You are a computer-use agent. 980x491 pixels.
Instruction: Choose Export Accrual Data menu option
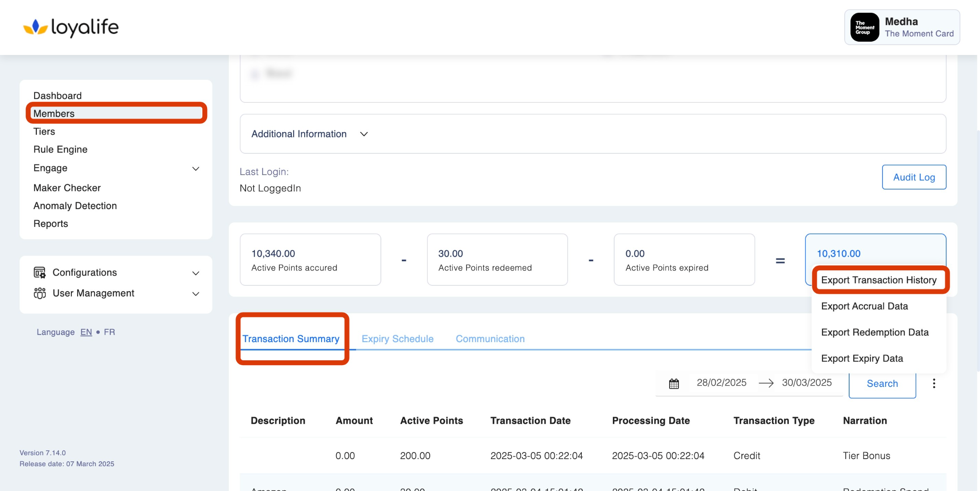(864, 306)
